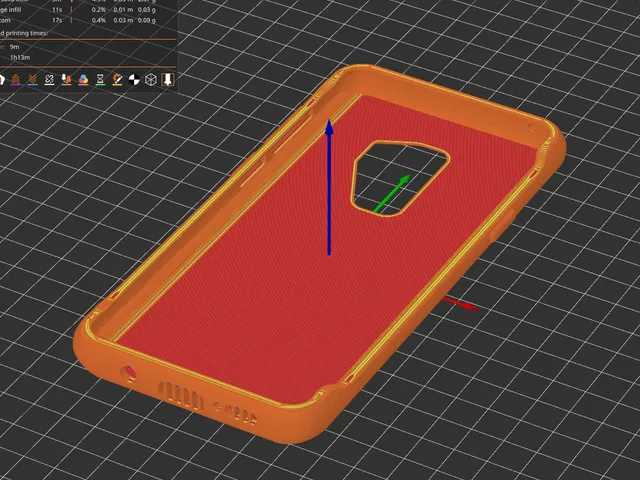Toggle custom G-codes visibility icon
The image size is (640, 480).
click(x=117, y=79)
